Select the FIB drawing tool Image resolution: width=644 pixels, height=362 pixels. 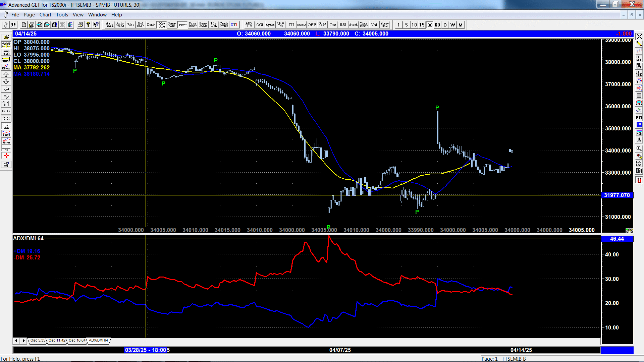[6, 148]
